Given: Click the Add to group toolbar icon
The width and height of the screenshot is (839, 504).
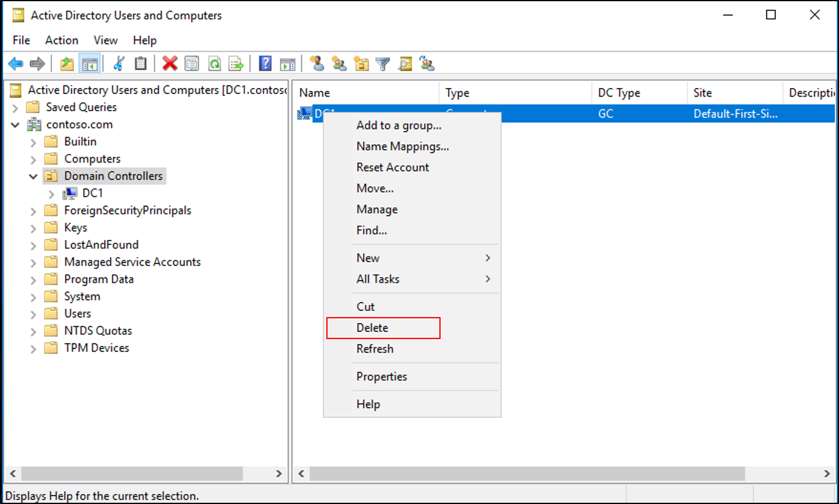Looking at the screenshot, I should click(x=427, y=64).
